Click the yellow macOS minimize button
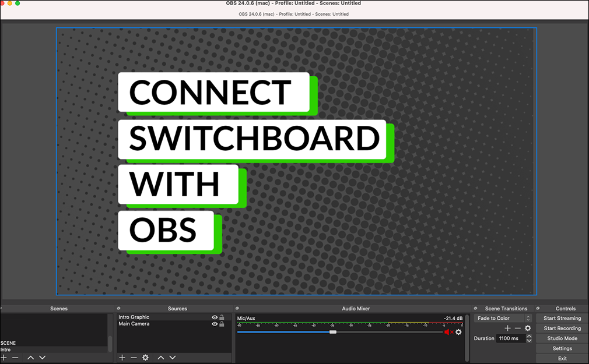The width and height of the screenshot is (589, 364). [x=10, y=3]
